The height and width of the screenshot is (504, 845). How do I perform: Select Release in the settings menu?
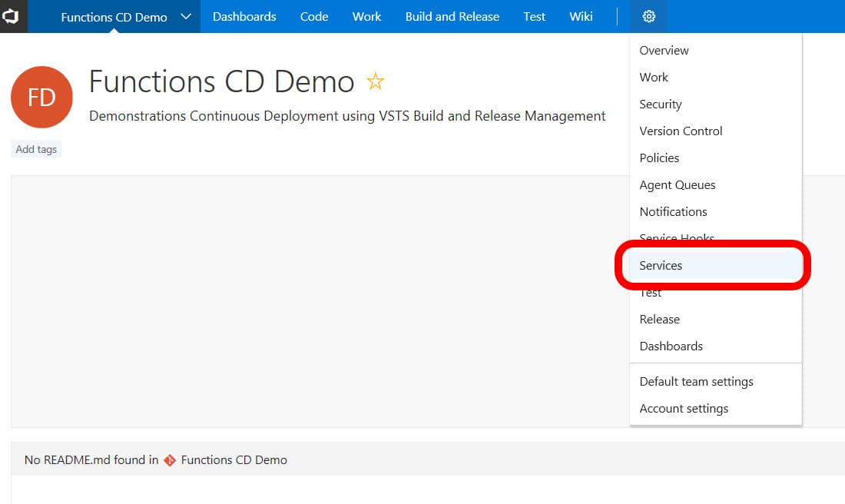(x=716, y=319)
